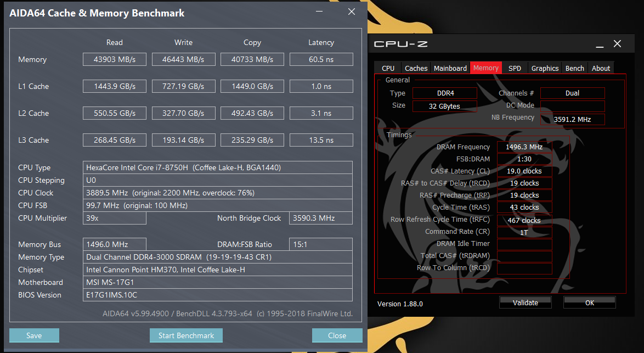Click the L1 Cache Read 1443.9 GB/s value

pos(115,86)
